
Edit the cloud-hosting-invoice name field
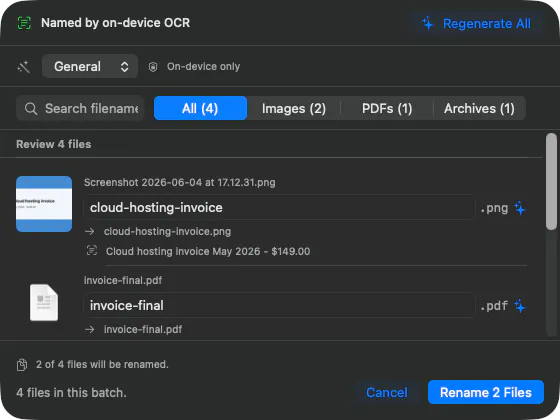point(279,208)
